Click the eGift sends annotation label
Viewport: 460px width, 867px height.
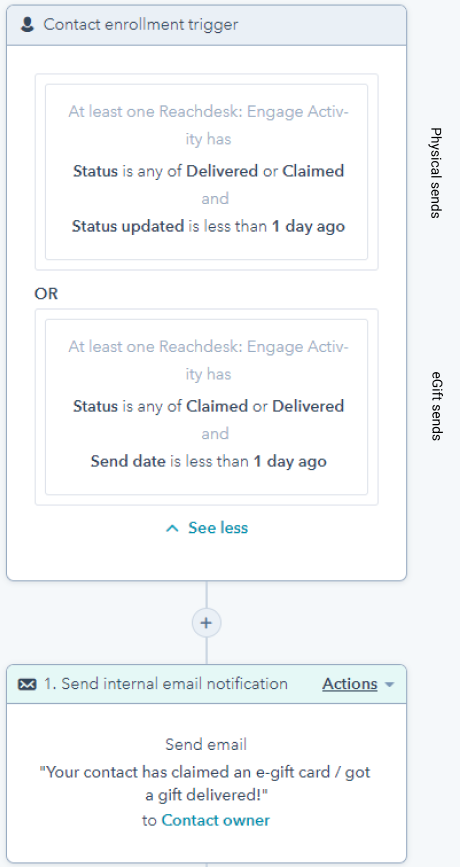coord(436,406)
